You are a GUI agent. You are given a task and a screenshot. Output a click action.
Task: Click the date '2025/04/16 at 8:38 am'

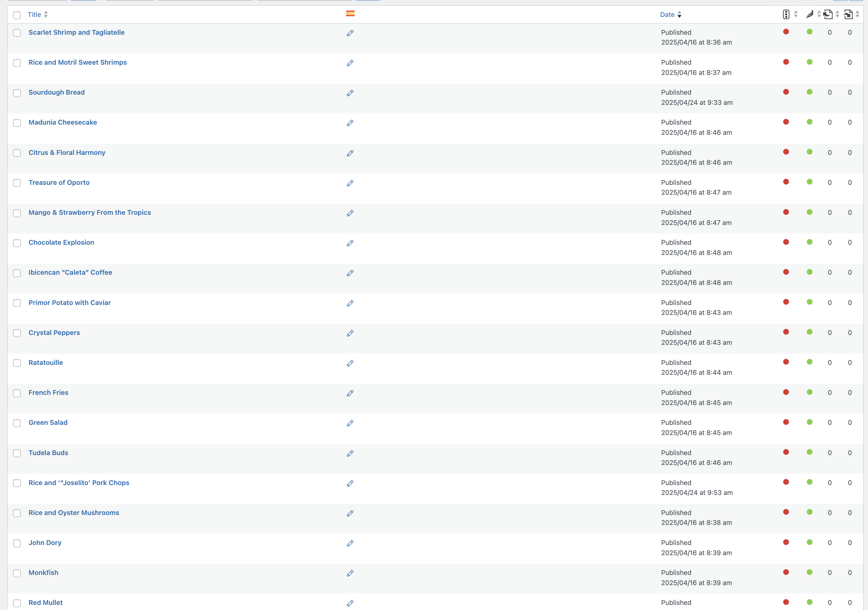point(696,523)
